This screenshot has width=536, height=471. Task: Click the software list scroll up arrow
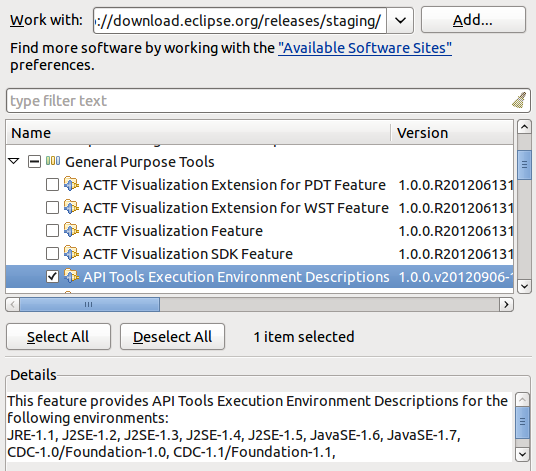(524, 127)
